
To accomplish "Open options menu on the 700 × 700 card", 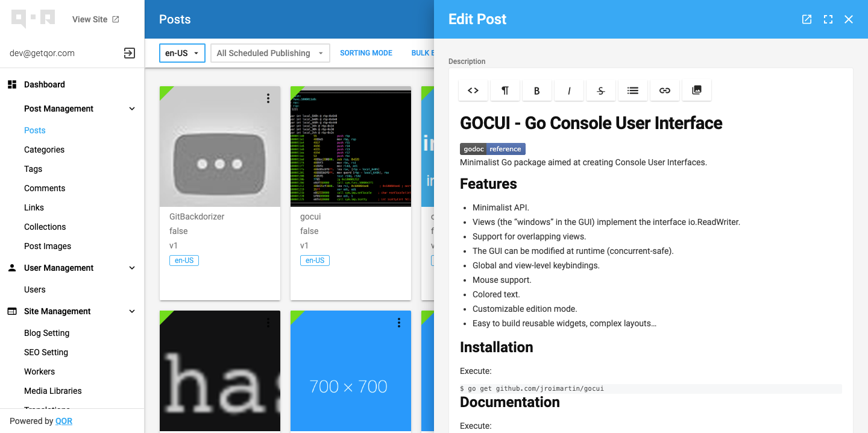I will 399,323.
